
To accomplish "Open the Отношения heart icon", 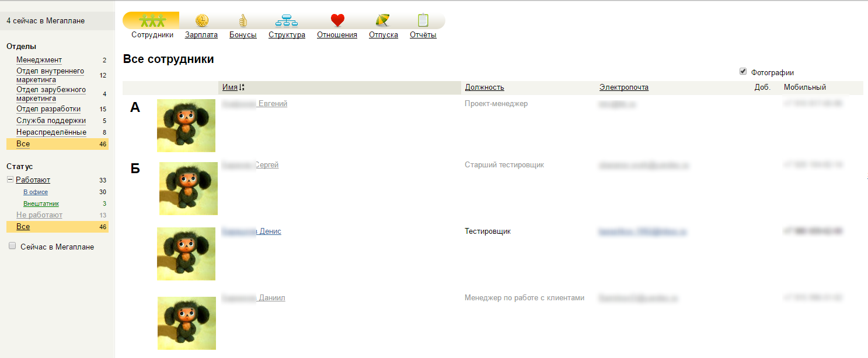I will pos(337,20).
